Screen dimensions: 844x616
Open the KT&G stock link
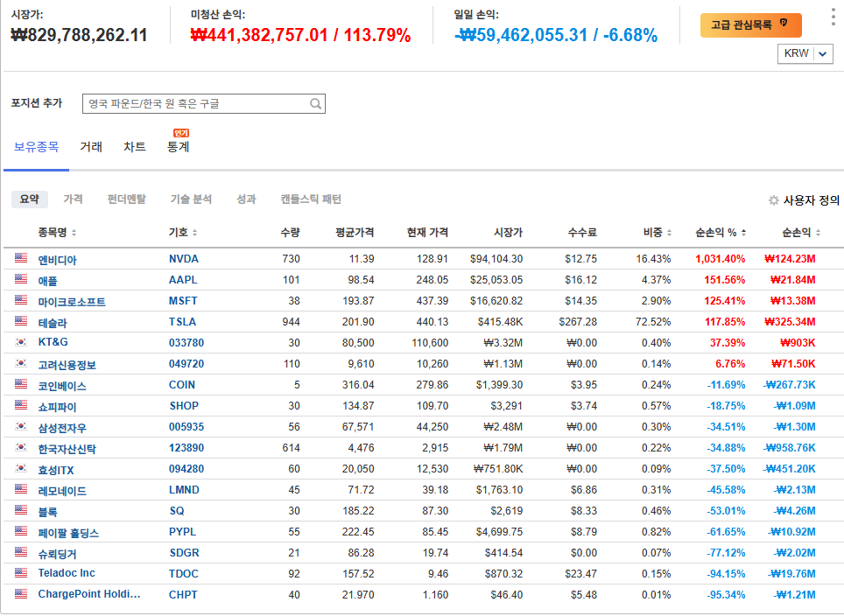pos(53,342)
